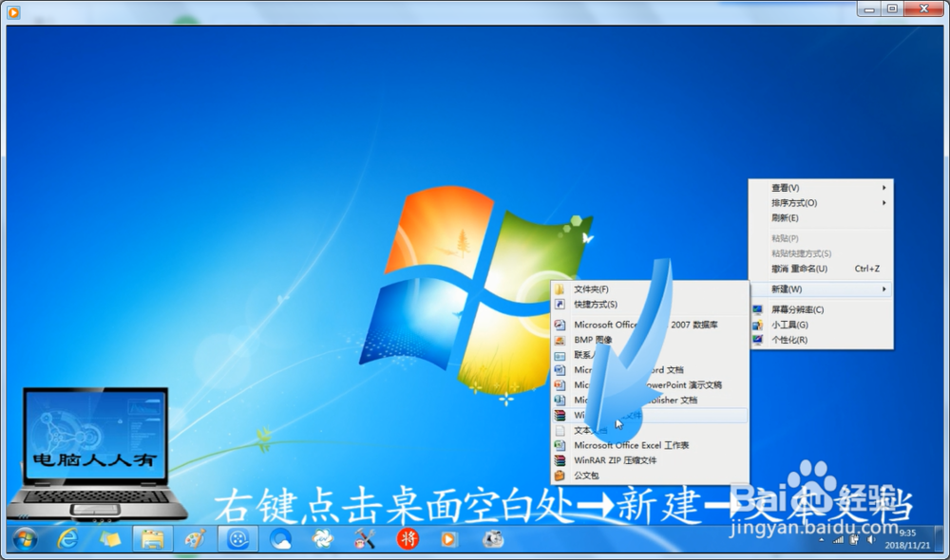Select the greyed 粘贴(P) entry
This screenshot has width=950, height=560.
[821, 238]
